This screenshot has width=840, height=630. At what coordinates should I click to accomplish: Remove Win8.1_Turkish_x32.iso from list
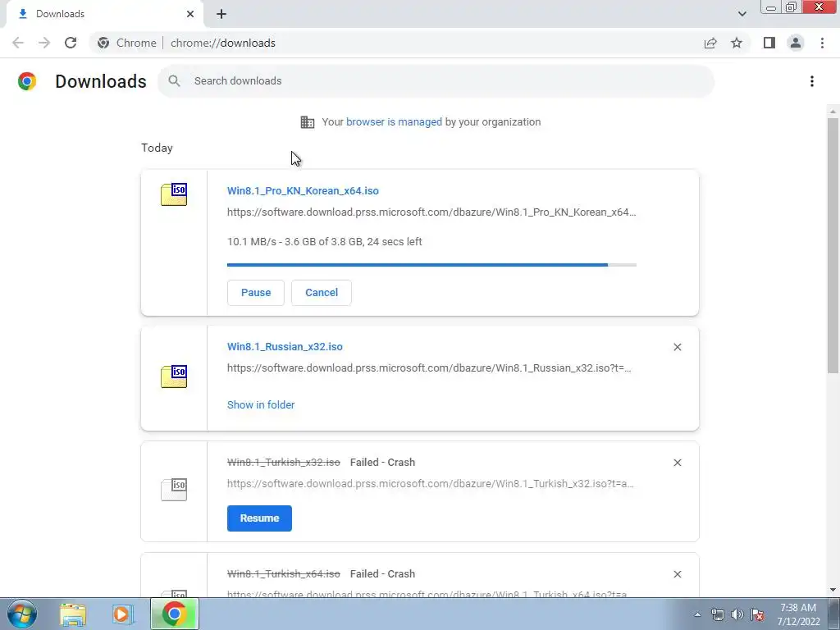[677, 463]
